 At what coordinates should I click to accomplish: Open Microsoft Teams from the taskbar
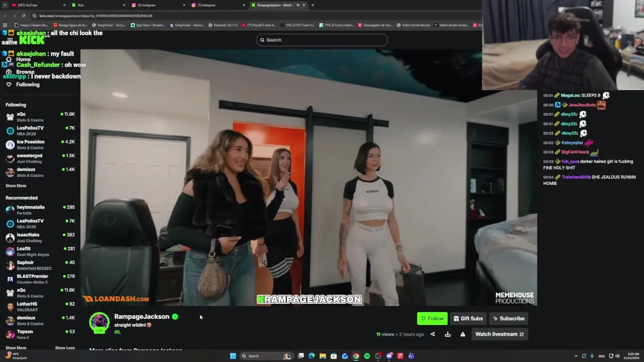[x=411, y=356]
